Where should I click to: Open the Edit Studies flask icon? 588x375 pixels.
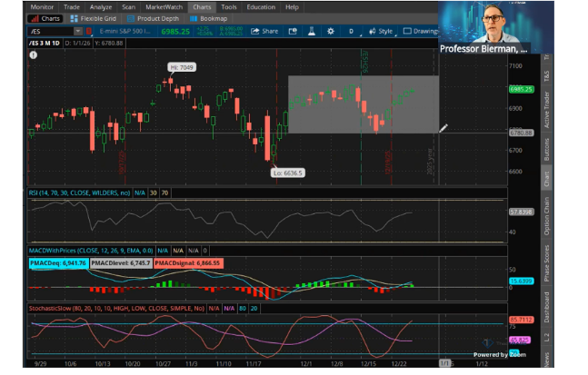tap(312, 31)
